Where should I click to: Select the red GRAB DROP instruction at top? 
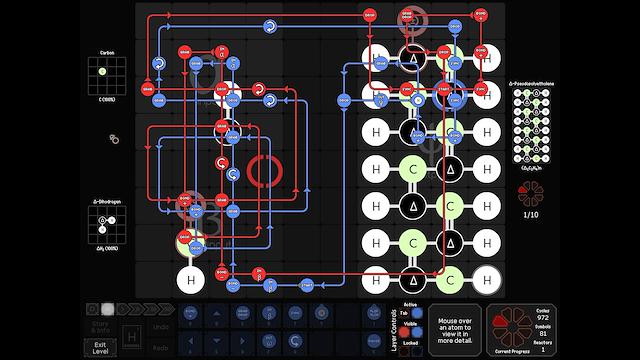pos(407,16)
